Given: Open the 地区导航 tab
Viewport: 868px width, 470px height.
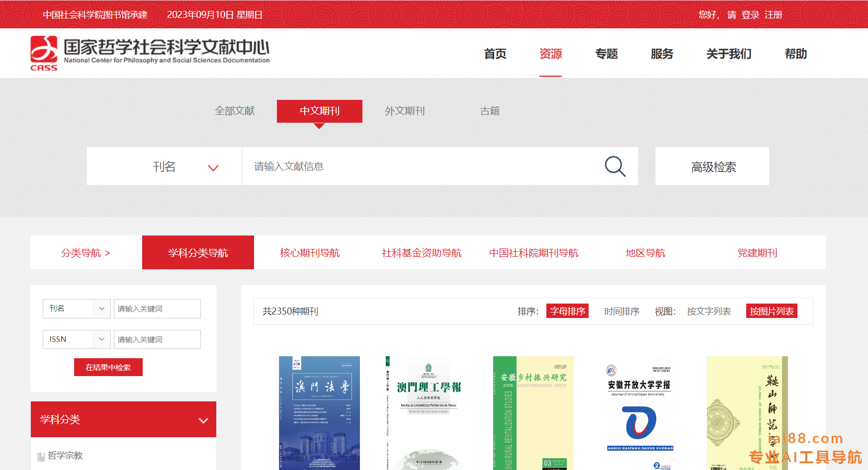Looking at the screenshot, I should [x=645, y=253].
